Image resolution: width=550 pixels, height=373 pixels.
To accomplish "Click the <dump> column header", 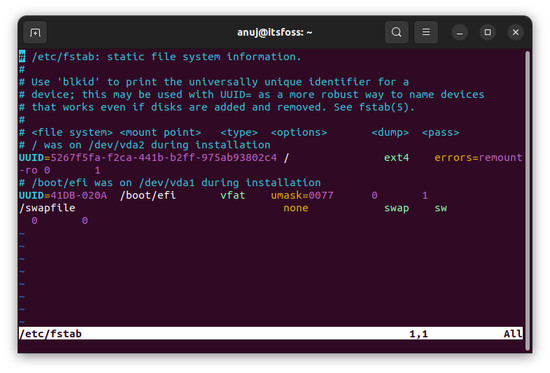I will [390, 133].
